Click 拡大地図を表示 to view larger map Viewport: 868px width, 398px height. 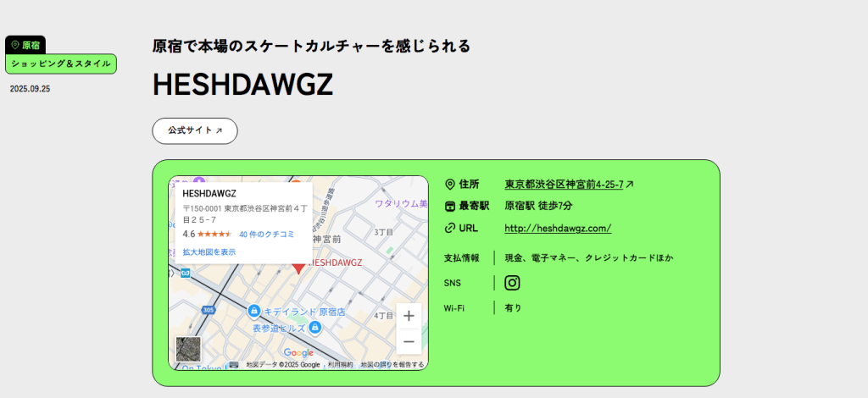(209, 252)
